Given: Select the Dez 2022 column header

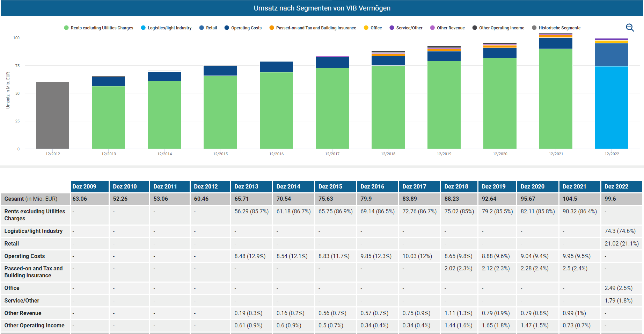Looking at the screenshot, I should click(x=621, y=186).
